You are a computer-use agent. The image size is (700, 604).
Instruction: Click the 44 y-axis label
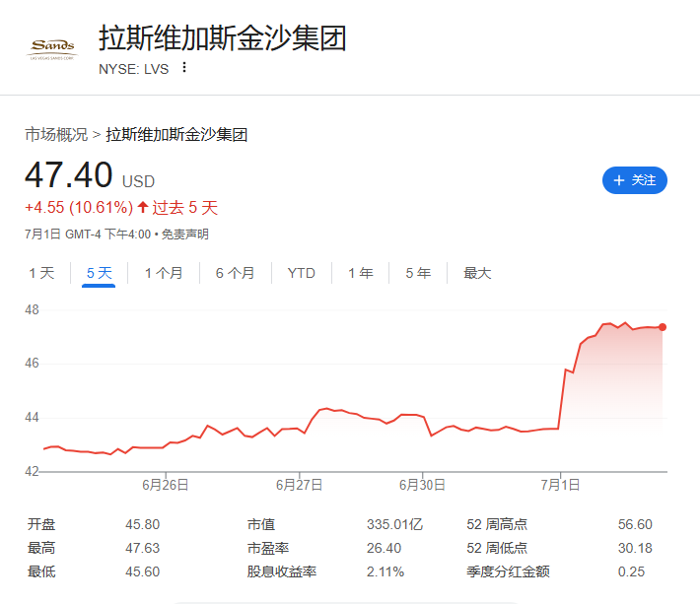pyautogui.click(x=32, y=418)
